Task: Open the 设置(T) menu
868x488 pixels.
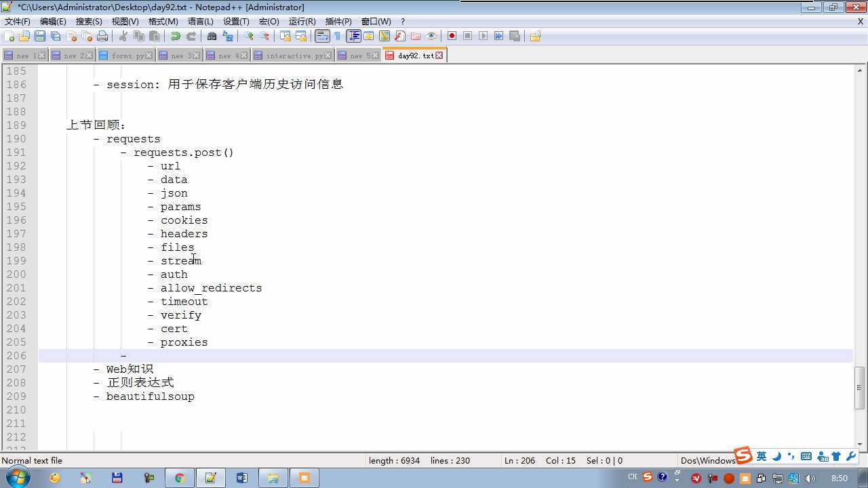Action: coord(236,22)
